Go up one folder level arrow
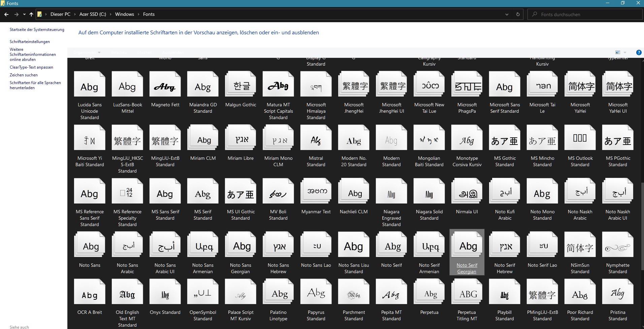This screenshot has width=644, height=329. pyautogui.click(x=31, y=14)
